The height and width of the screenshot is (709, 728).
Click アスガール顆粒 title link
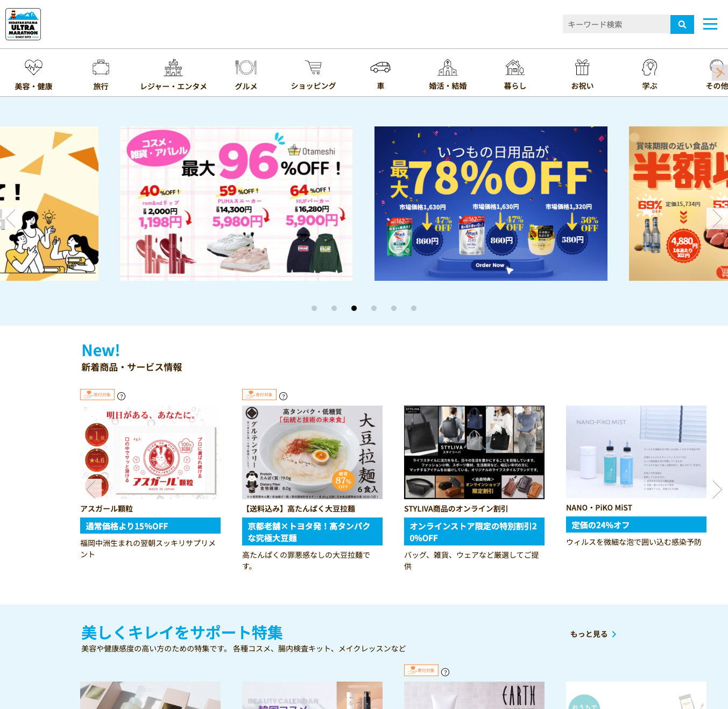click(x=107, y=509)
